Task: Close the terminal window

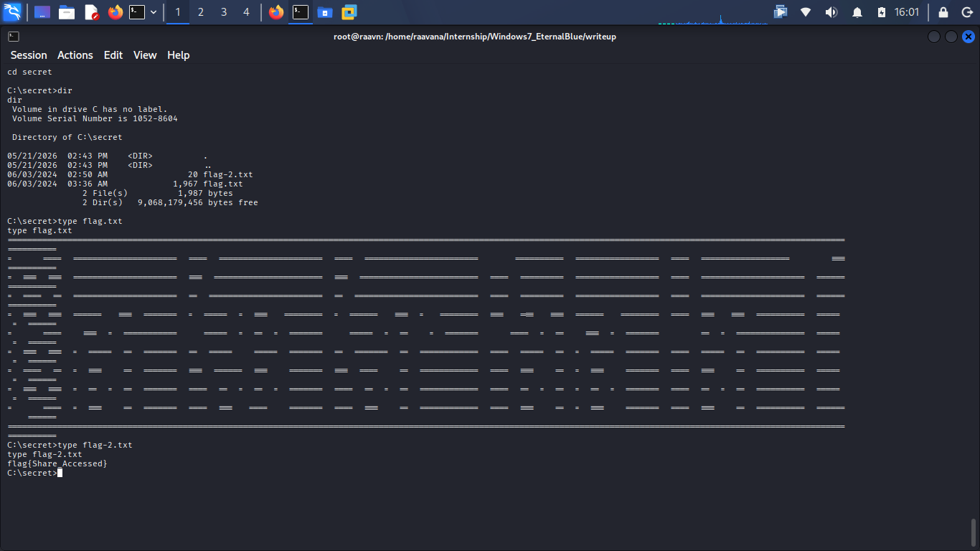Action: coord(969,37)
